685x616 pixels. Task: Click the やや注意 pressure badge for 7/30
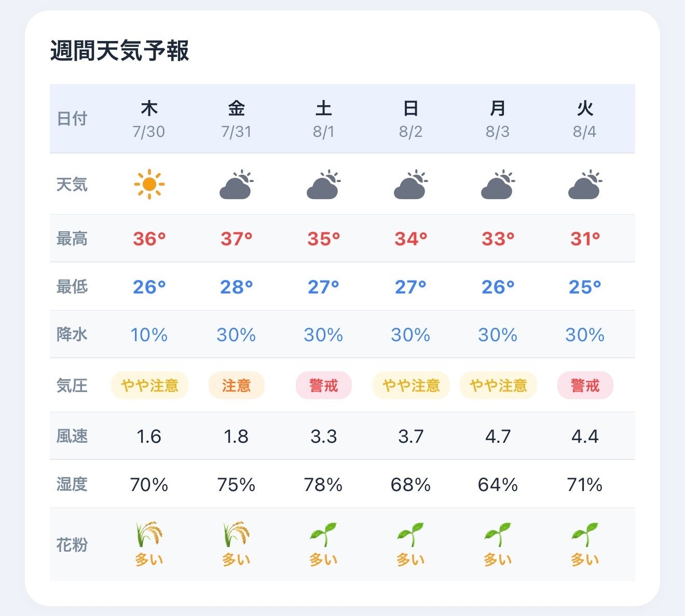149,385
